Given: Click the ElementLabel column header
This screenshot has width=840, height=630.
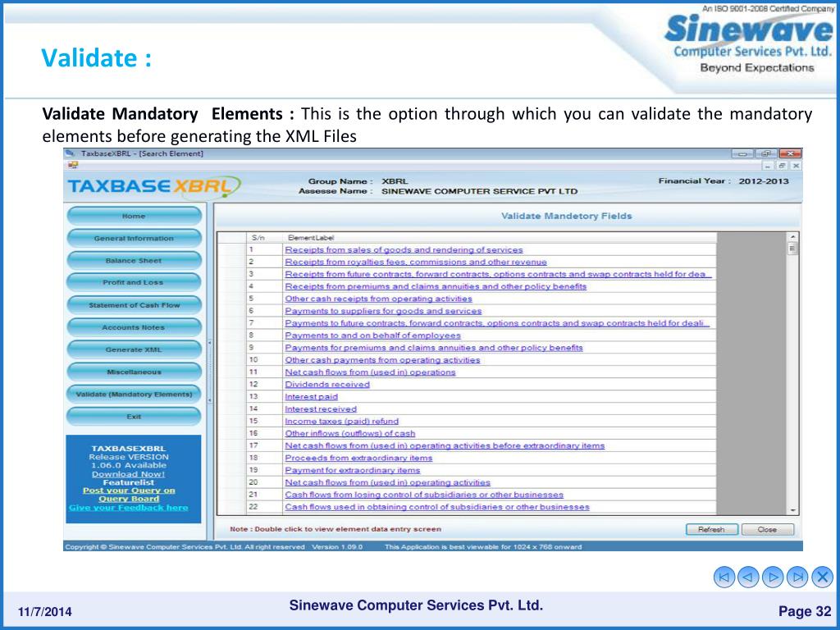Looking at the screenshot, I should click(x=500, y=238).
